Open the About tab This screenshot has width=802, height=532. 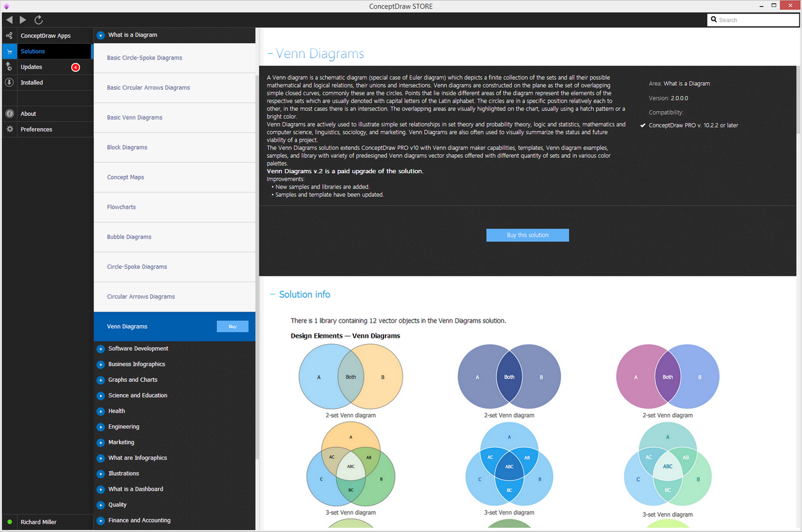(x=47, y=114)
